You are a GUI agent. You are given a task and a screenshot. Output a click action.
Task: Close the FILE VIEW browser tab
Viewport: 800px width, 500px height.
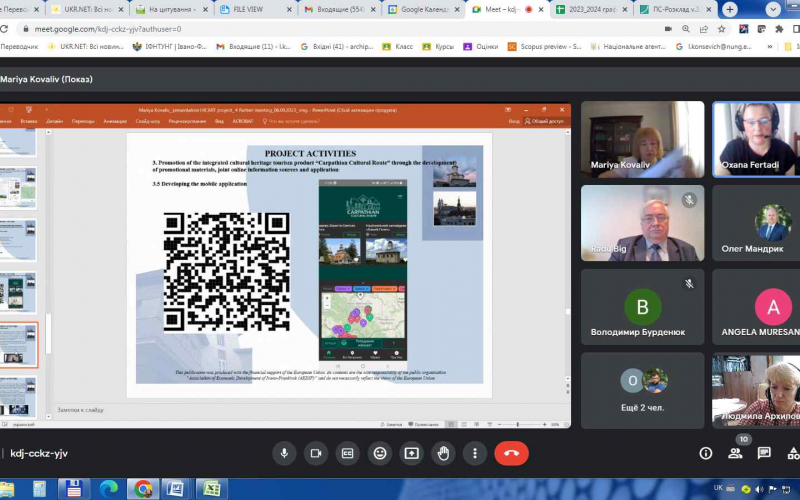(289, 9)
